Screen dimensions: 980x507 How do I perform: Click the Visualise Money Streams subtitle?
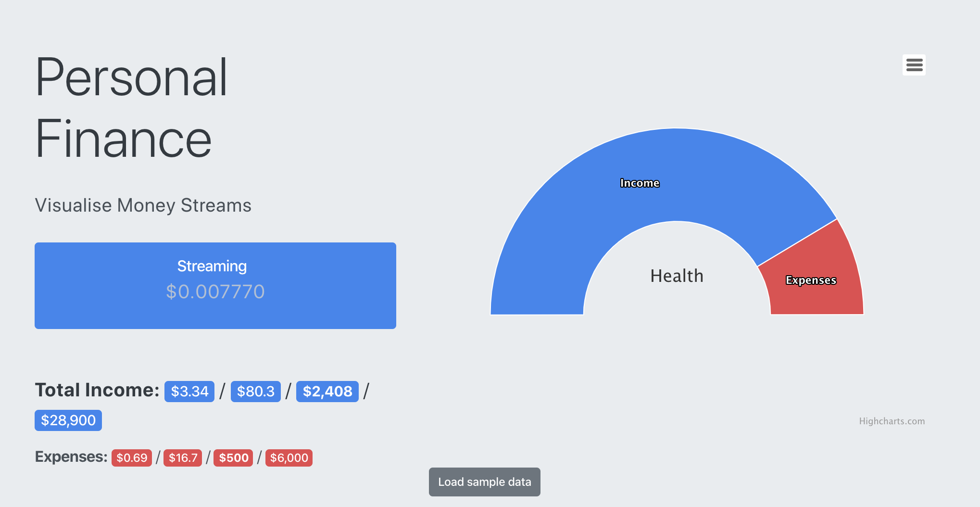tap(143, 205)
